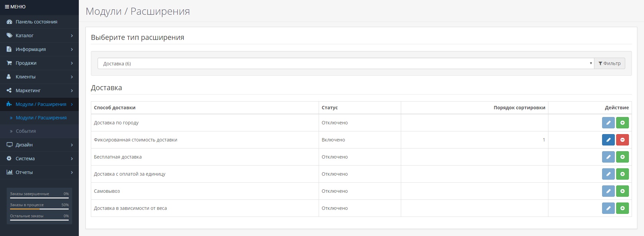Image resolution: width=644 pixels, height=236 pixels.
Task: Select События submenu item
Action: coord(26,131)
